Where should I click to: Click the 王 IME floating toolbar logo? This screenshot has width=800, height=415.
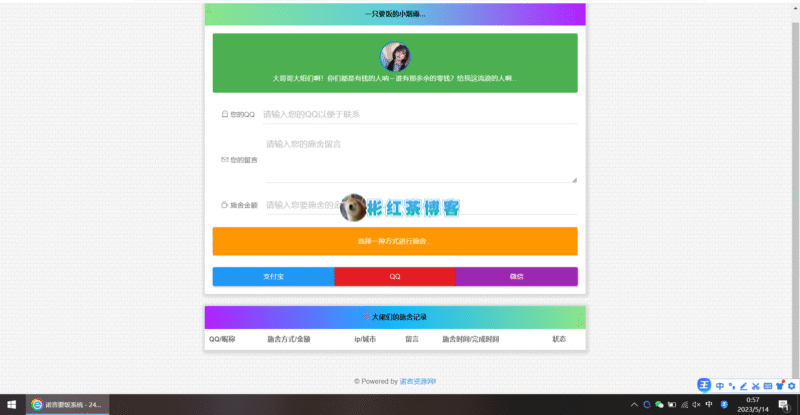(x=704, y=385)
